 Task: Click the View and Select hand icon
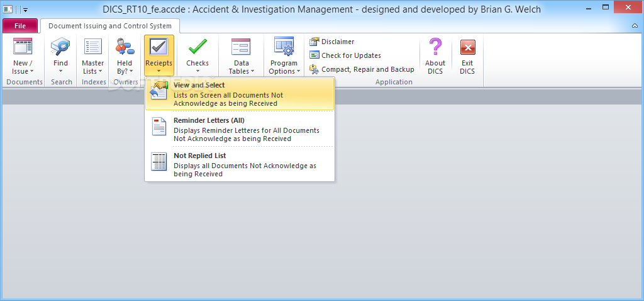[159, 91]
